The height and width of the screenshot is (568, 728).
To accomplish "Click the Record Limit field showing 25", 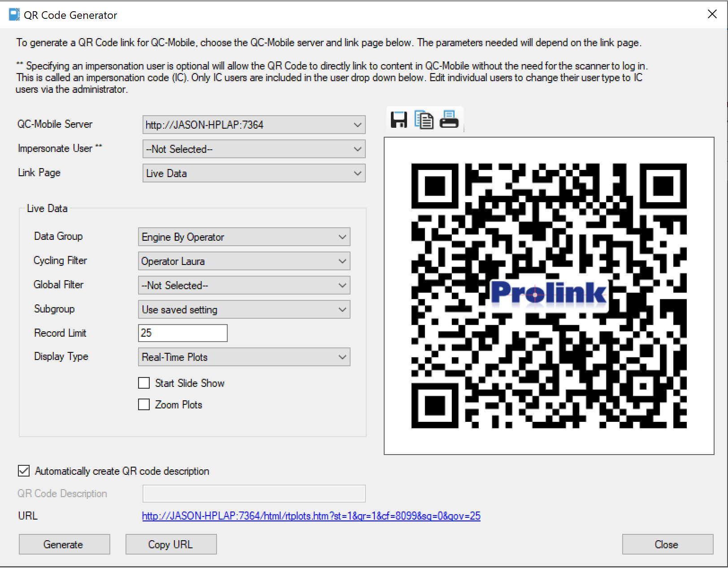I will [182, 333].
